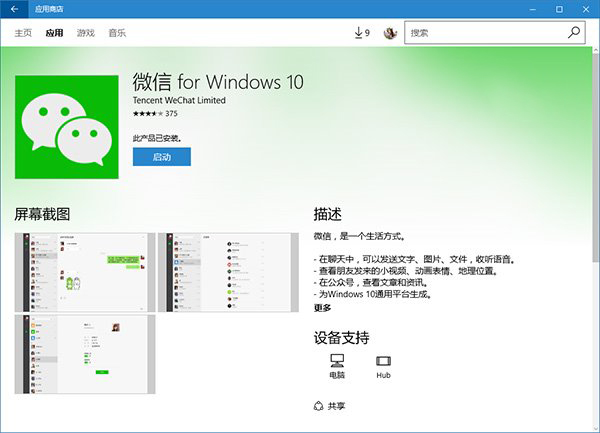The image size is (600, 433).
Task: Switch to the 音乐 tab
Action: 117,33
